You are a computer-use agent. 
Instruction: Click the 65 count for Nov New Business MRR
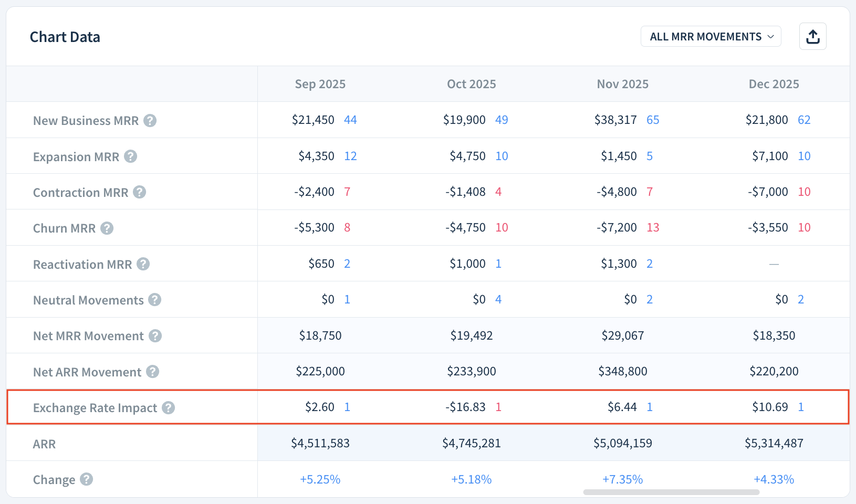point(652,120)
